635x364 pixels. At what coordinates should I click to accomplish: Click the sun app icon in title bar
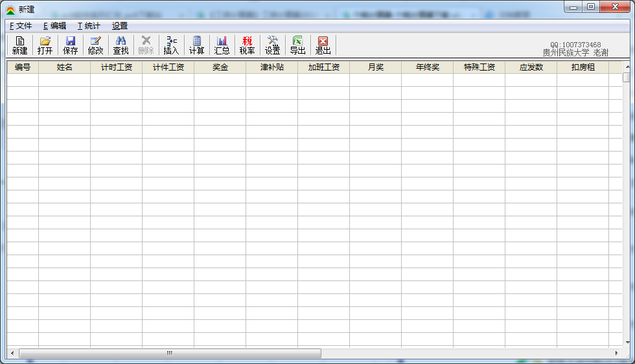pyautogui.click(x=10, y=9)
